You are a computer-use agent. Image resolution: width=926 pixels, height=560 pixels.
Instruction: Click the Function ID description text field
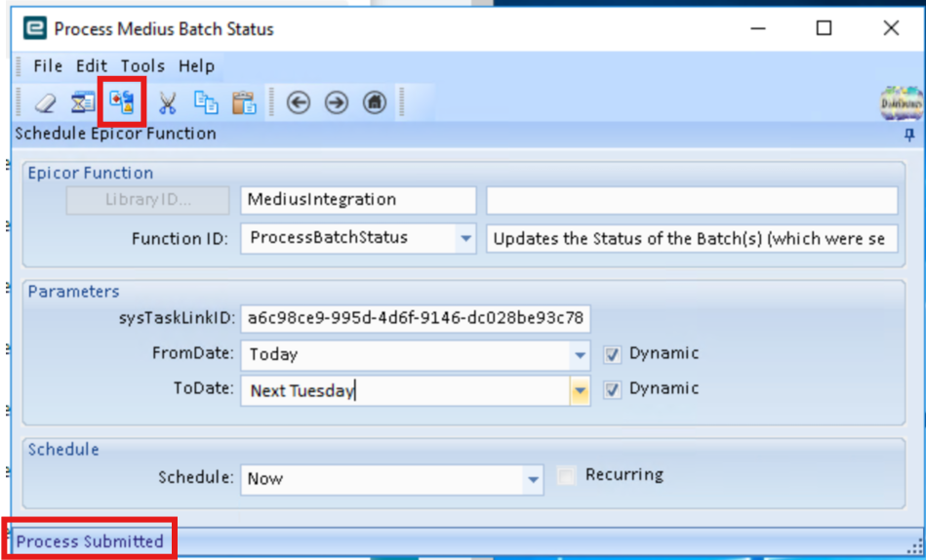click(692, 239)
